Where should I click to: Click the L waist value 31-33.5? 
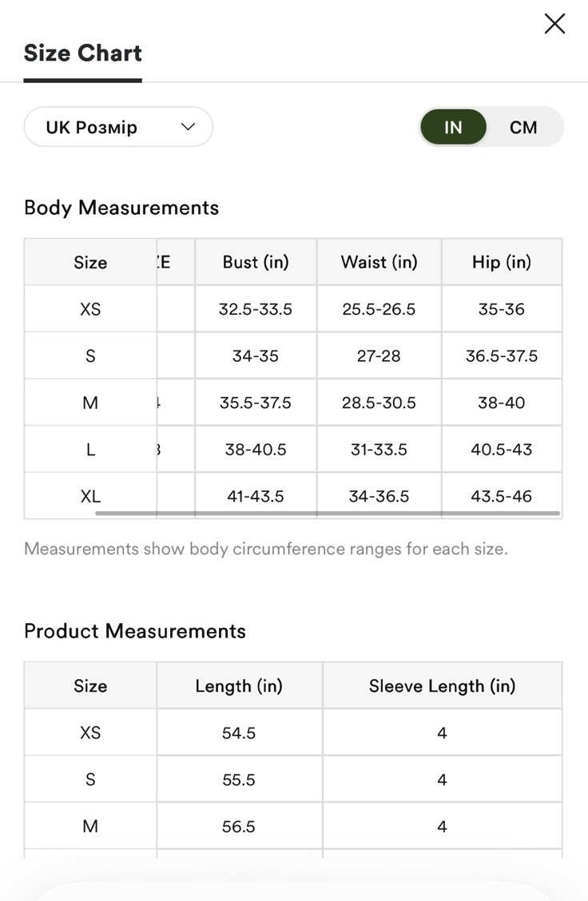click(379, 450)
